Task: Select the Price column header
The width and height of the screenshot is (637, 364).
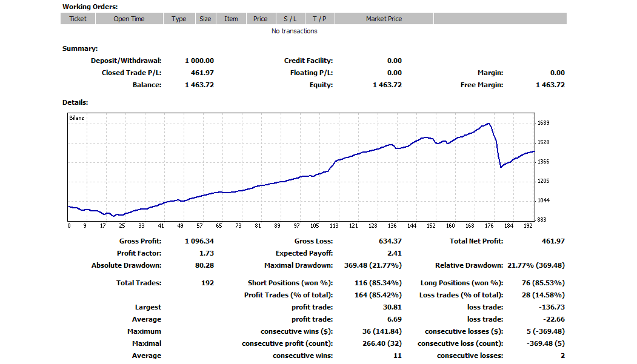Action: click(260, 19)
